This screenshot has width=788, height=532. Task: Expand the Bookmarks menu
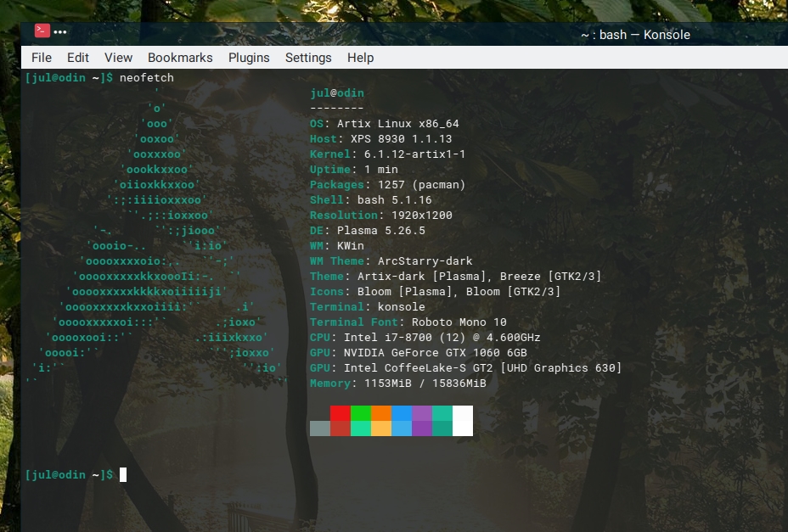pyautogui.click(x=180, y=58)
